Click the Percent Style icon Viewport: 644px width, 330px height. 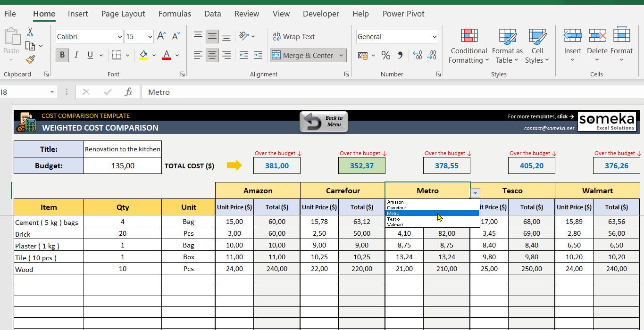click(x=386, y=55)
